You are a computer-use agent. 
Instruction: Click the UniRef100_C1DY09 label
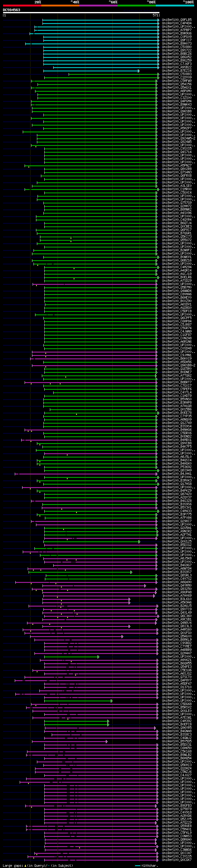coord(177,78)
